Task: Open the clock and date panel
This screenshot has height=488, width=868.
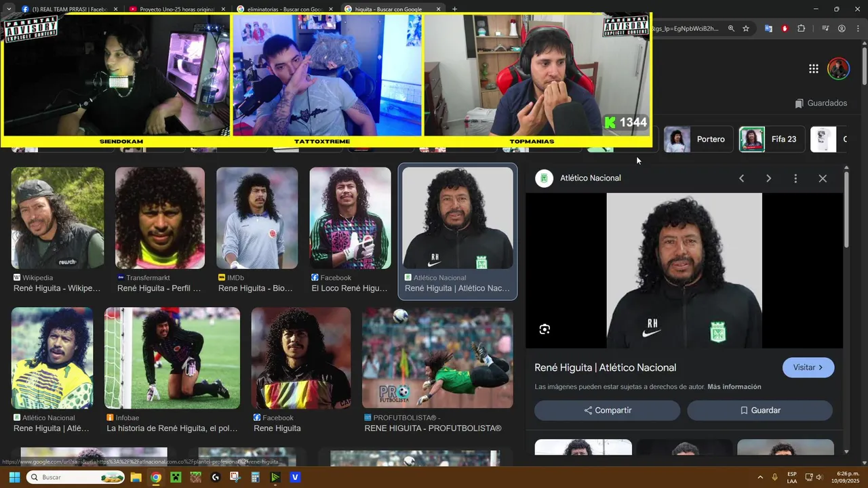Action: [847, 477]
